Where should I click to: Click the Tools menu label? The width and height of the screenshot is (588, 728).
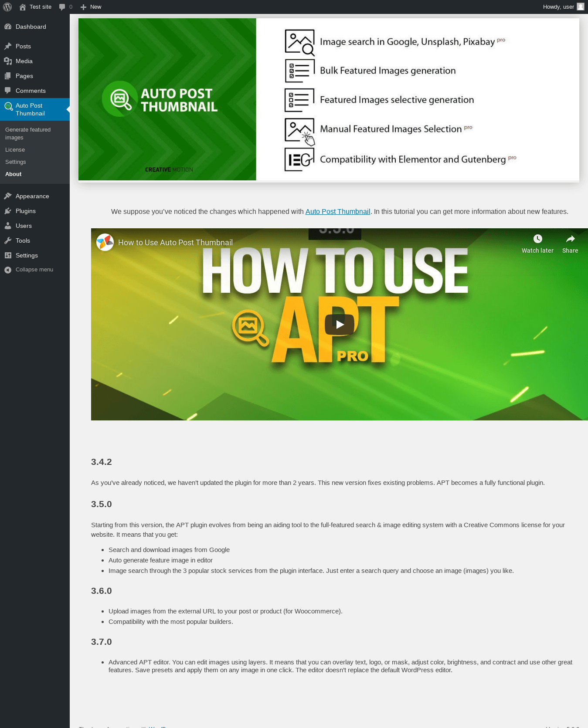23,240
